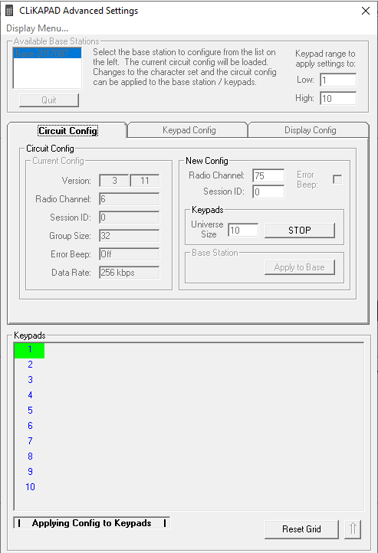Click the STOP button
Viewport: 378px width, 553px height.
(299, 230)
